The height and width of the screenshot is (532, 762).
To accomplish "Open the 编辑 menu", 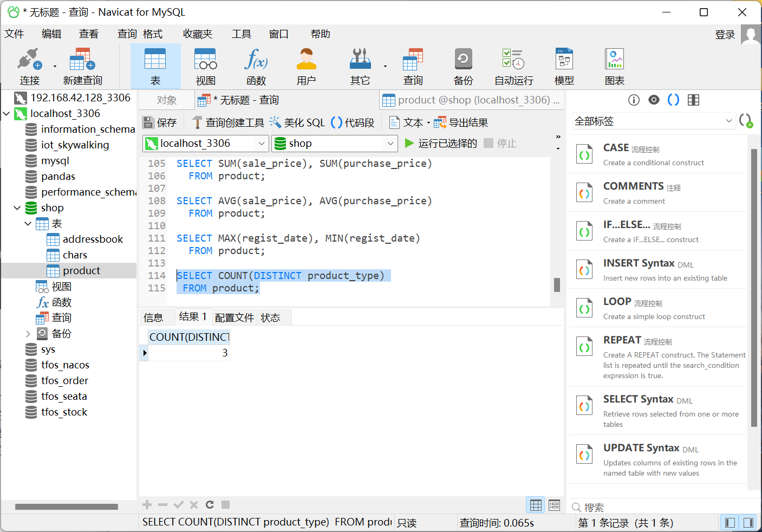I will [x=51, y=34].
